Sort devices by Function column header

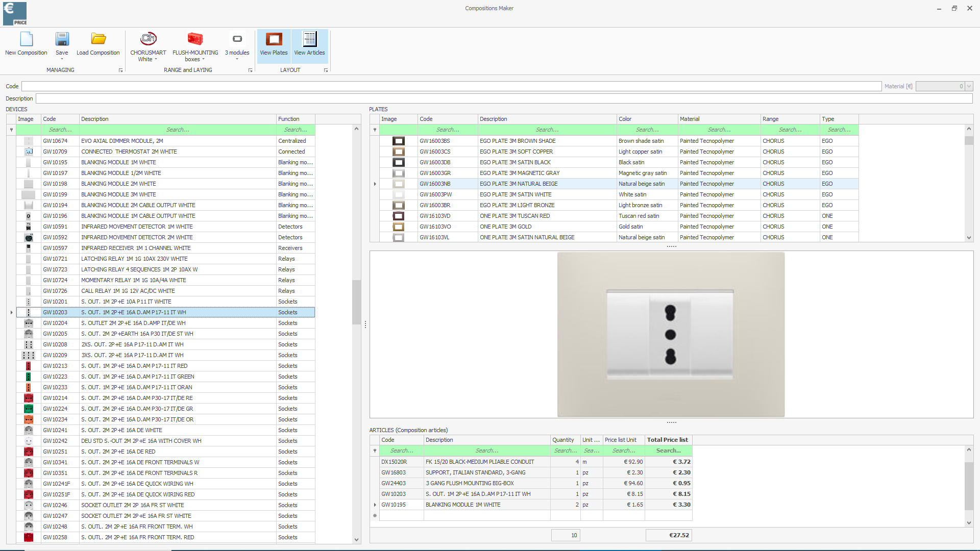click(295, 119)
